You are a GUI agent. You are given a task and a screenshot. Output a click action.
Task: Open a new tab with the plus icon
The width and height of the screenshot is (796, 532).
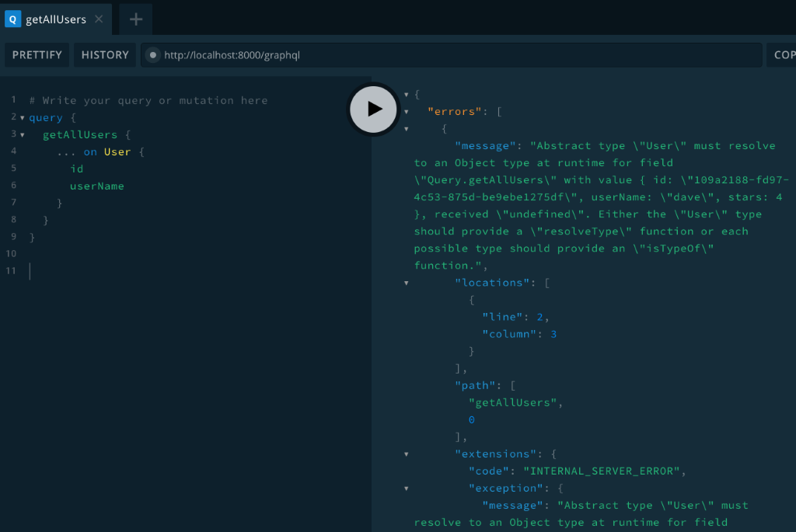135,19
